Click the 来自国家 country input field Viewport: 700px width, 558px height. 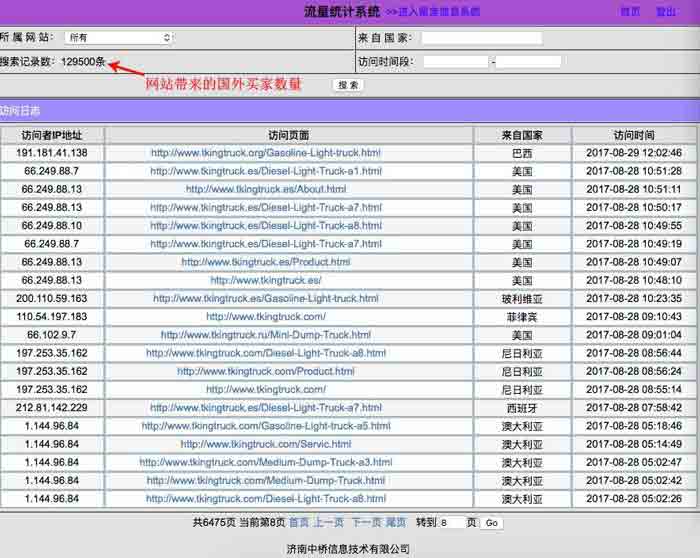coord(481,38)
